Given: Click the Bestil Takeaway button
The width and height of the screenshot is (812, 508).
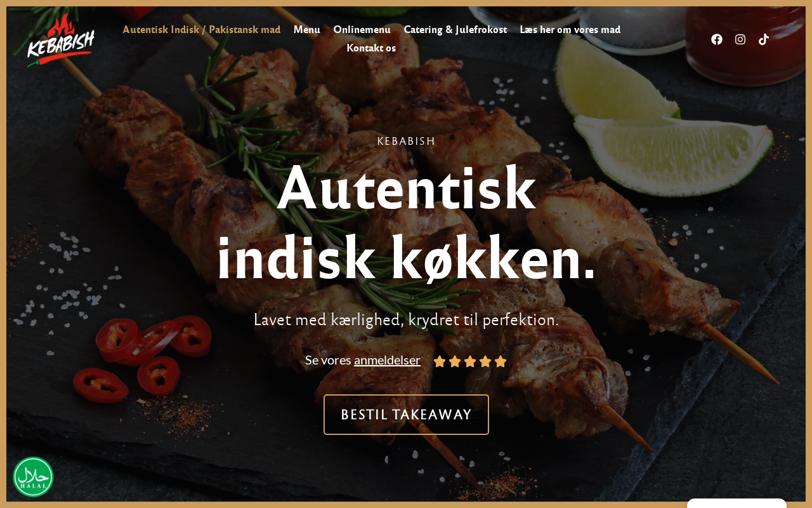Looking at the screenshot, I should point(406,415).
